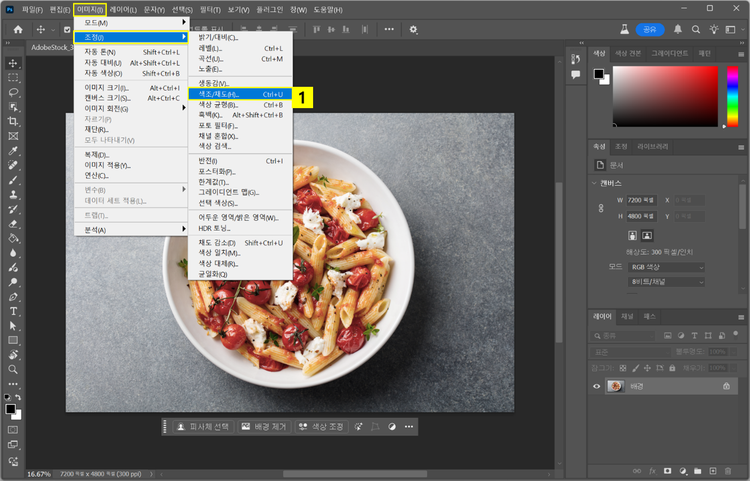
Task: Expand the 분석(A) submenu
Action: click(132, 230)
